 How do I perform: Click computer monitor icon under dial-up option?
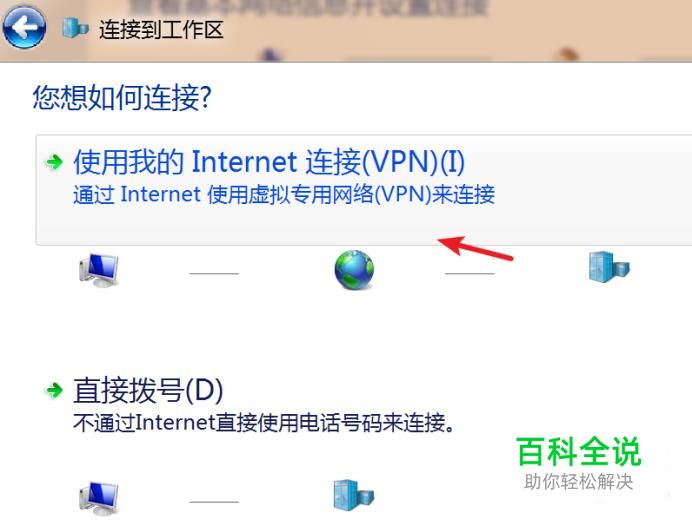(x=99, y=499)
